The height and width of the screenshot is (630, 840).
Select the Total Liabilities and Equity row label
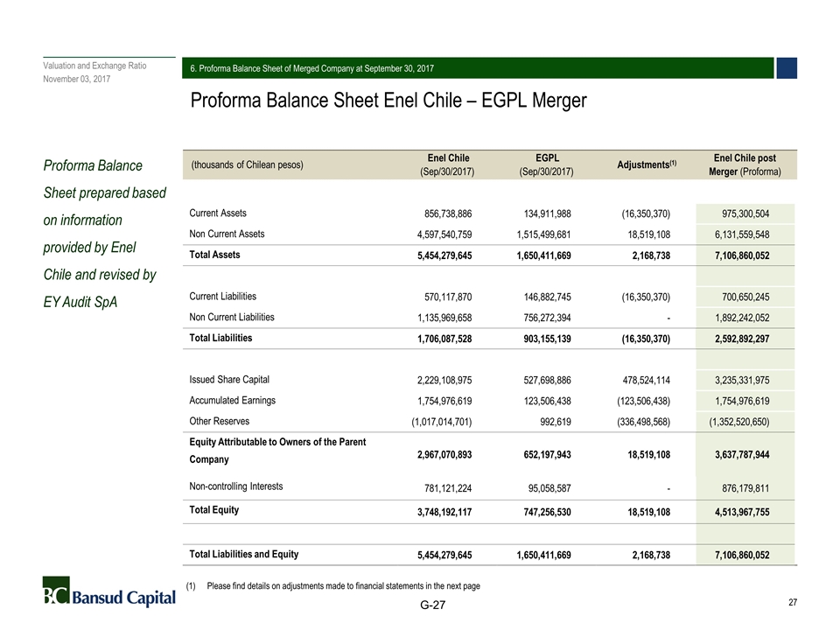tap(244, 554)
